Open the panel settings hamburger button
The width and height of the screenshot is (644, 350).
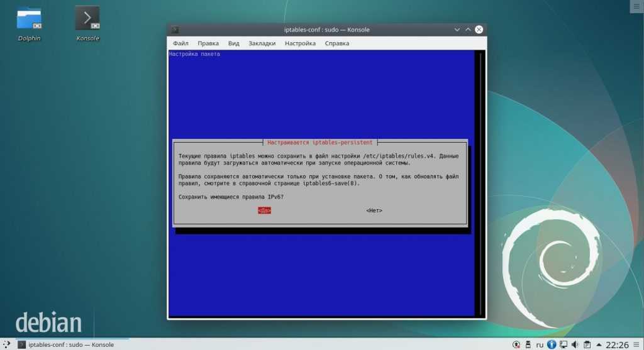click(x=636, y=344)
